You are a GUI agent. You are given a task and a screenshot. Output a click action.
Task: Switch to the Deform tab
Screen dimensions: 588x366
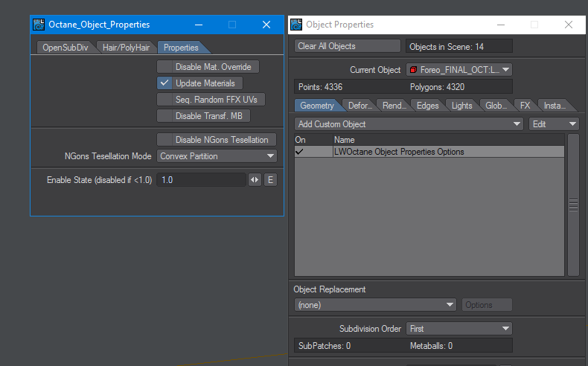tap(359, 106)
